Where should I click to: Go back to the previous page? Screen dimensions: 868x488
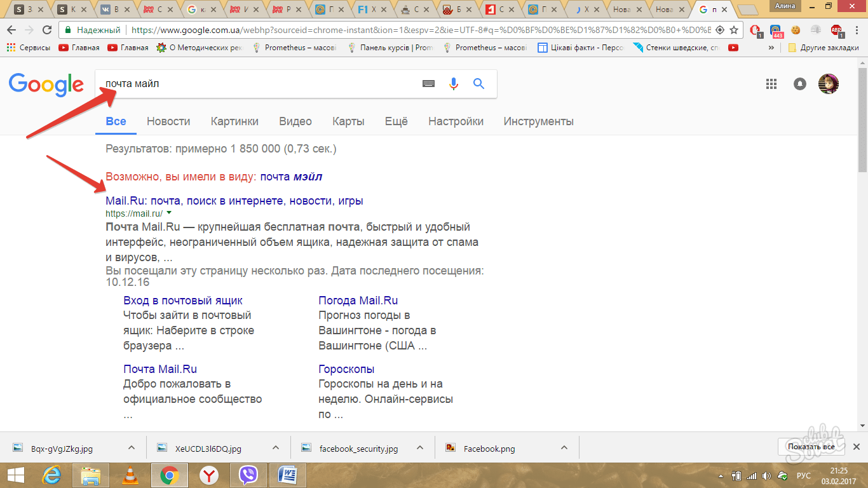(x=11, y=30)
